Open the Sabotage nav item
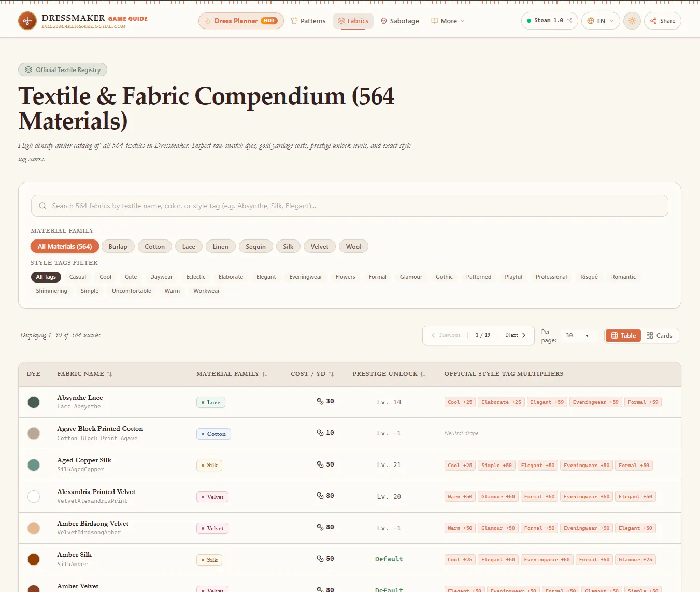 400,21
